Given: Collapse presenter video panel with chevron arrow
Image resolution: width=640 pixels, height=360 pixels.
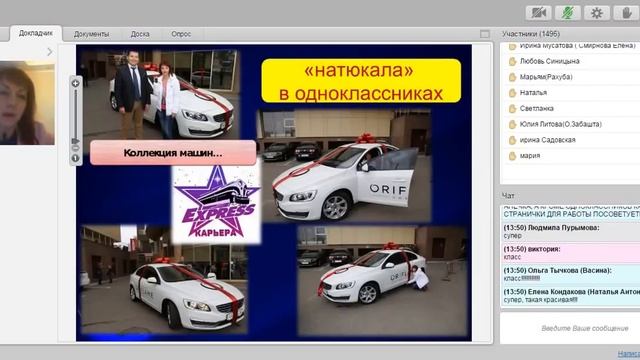Looking at the screenshot, I should 50,52.
